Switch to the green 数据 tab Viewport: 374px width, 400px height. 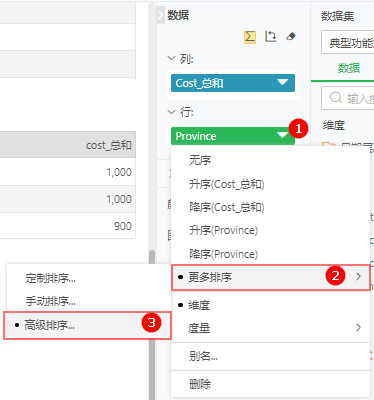[349, 68]
